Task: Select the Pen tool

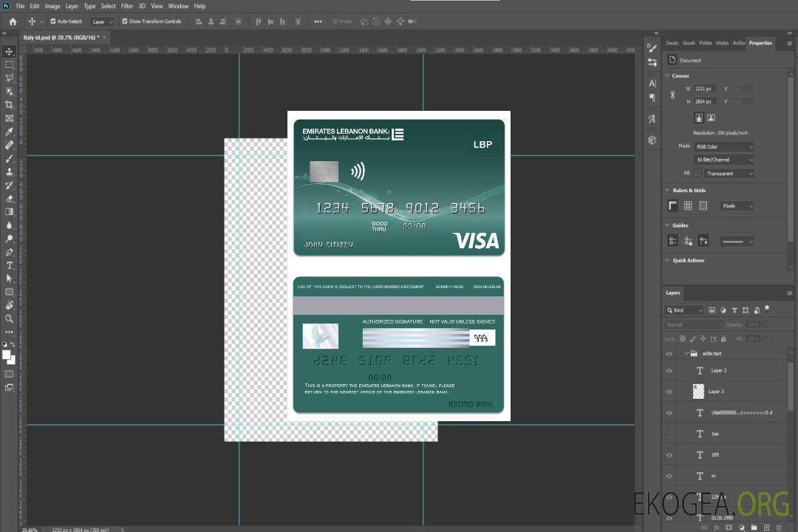Action: (x=9, y=252)
